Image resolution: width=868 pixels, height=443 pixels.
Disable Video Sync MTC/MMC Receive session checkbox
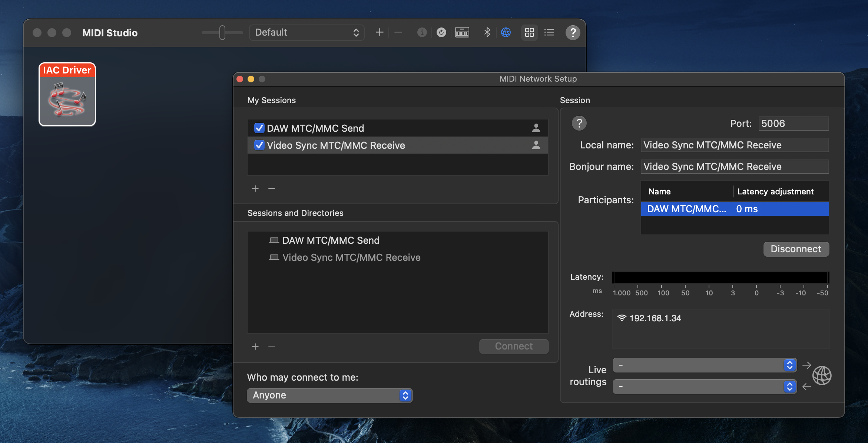[259, 145]
